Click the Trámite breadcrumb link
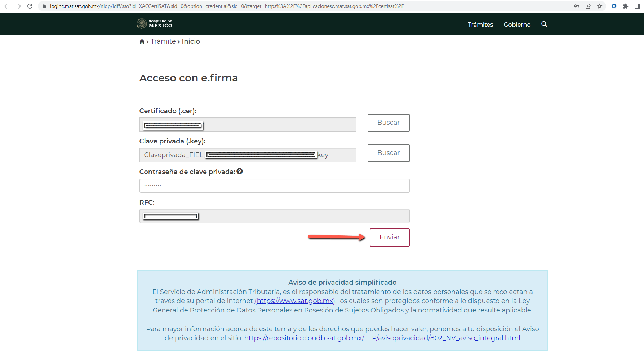The height and width of the screenshot is (355, 644). click(163, 41)
